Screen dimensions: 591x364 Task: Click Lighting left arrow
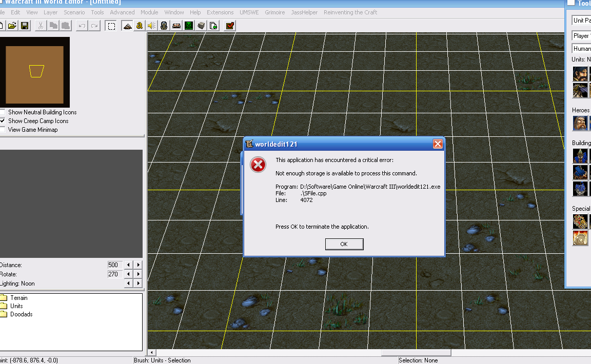click(x=129, y=283)
